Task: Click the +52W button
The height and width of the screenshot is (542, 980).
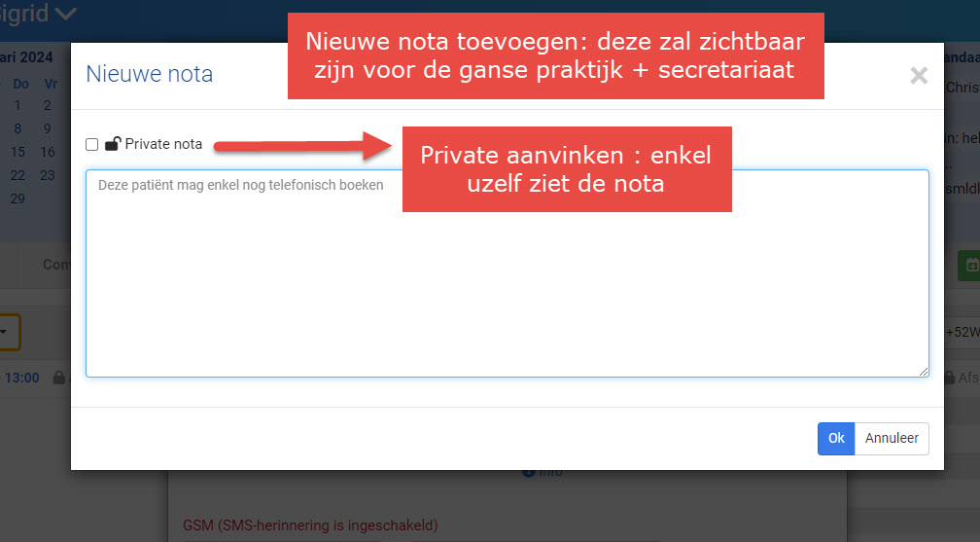Action: (962, 333)
